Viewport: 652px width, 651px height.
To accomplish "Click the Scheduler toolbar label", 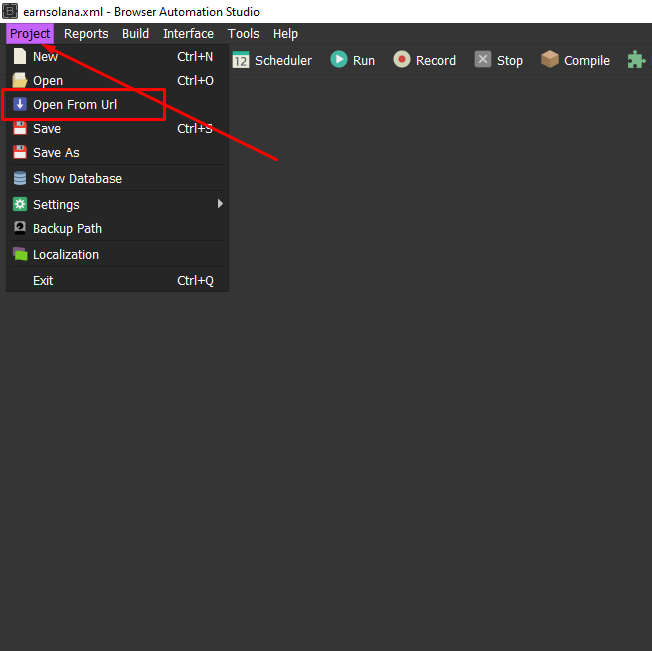I will pyautogui.click(x=283, y=61).
